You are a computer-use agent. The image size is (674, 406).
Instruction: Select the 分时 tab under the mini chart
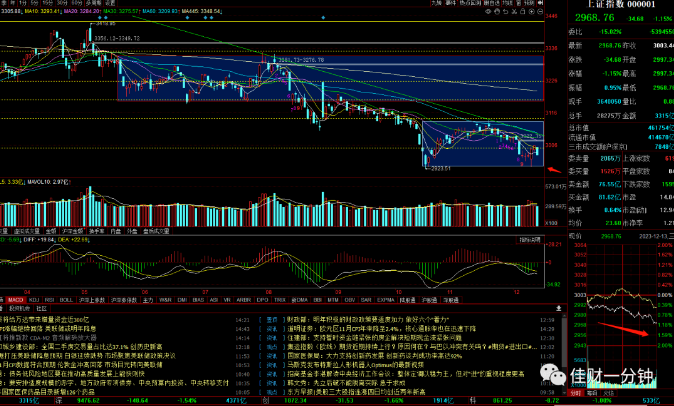(575, 393)
